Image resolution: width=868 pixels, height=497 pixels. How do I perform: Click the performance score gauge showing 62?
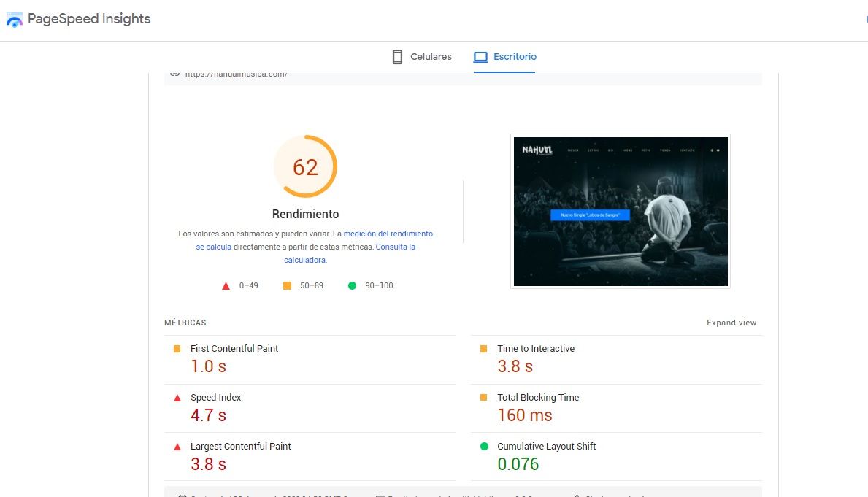pyautogui.click(x=306, y=166)
